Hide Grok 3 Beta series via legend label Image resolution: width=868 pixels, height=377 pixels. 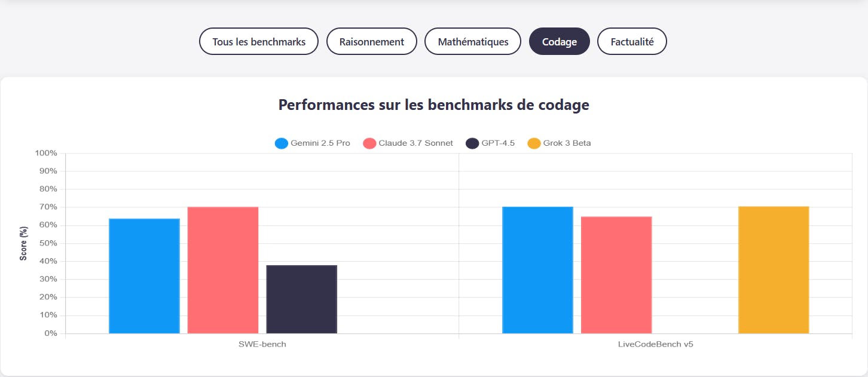click(567, 143)
